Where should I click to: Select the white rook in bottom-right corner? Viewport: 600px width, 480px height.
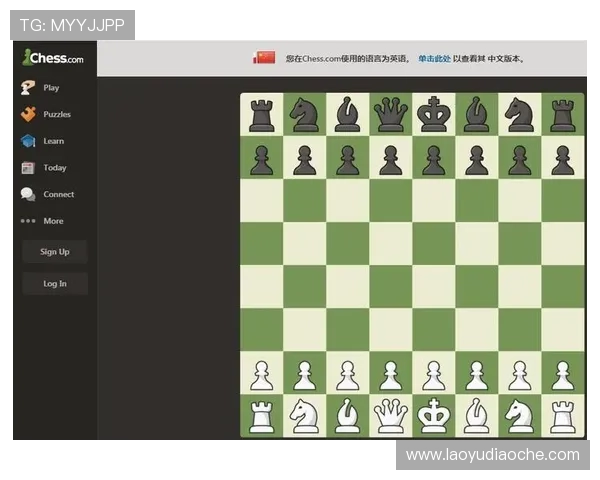(x=563, y=415)
